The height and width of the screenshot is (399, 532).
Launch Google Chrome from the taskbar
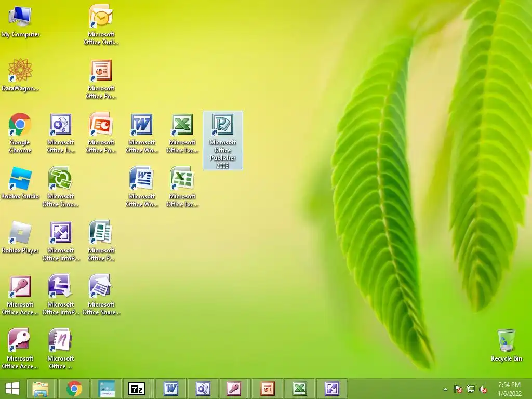click(74, 389)
